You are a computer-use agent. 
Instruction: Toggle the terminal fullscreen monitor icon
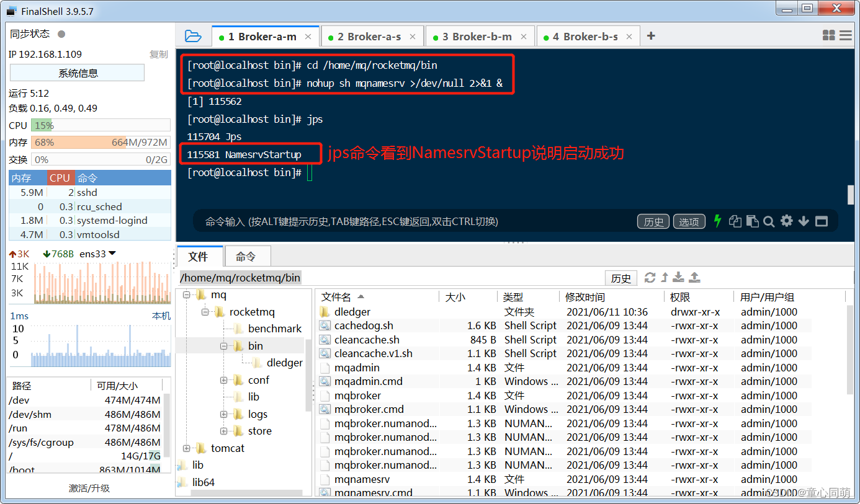820,221
